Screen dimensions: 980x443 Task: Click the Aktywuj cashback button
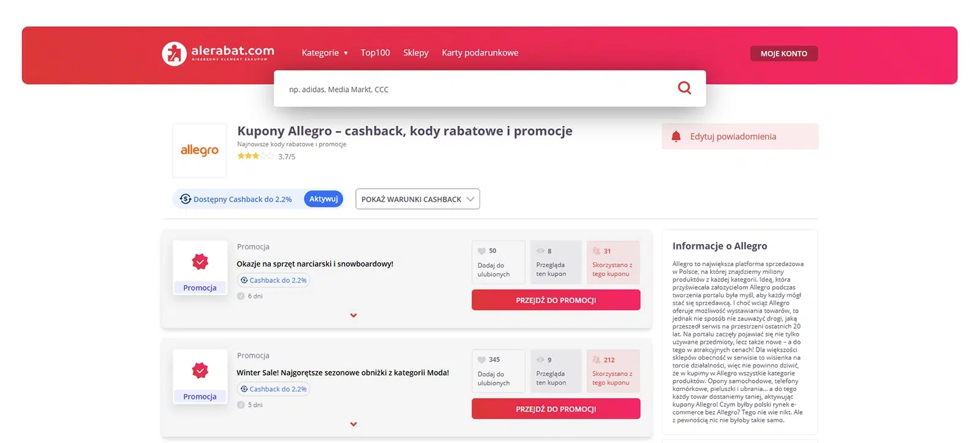pyautogui.click(x=323, y=199)
